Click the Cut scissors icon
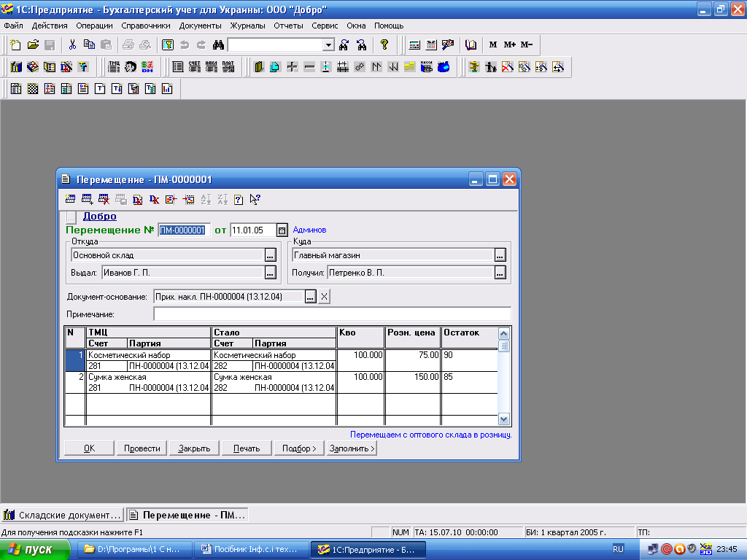Viewport: 747px width, 560px height. click(x=72, y=44)
